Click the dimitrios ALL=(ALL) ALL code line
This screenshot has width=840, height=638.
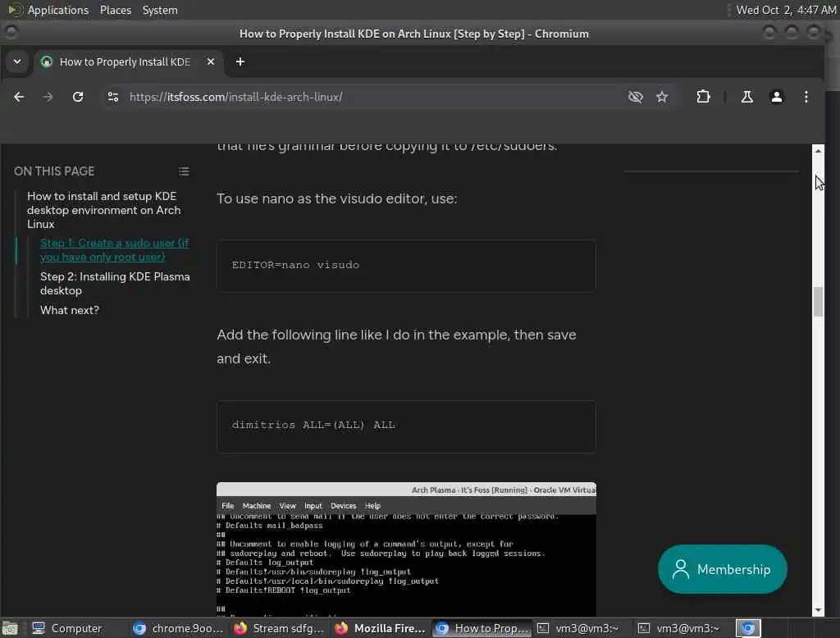313,425
